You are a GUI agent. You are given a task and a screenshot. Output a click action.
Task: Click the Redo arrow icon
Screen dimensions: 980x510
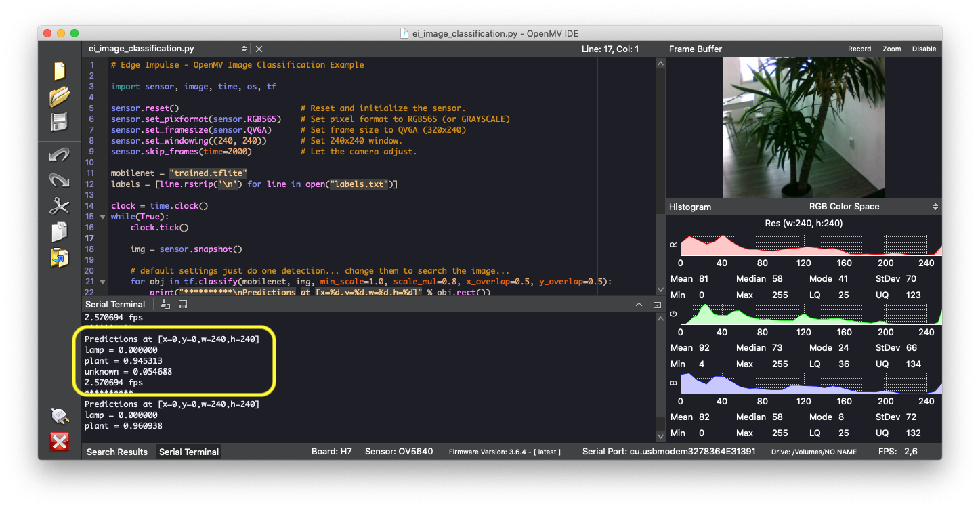point(60,180)
